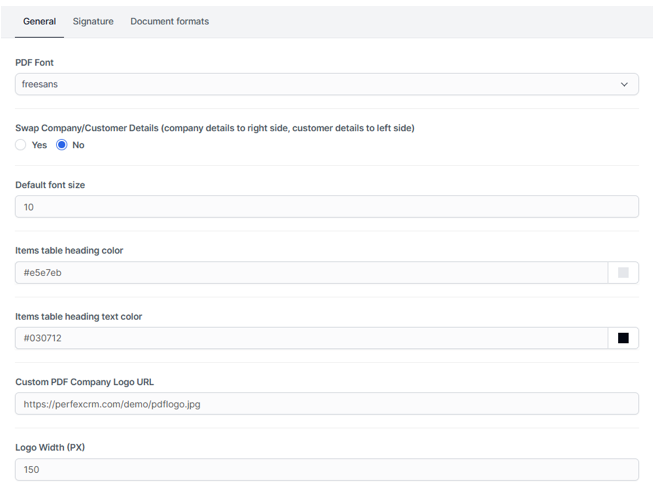Viewport: 657px width, 498px height.
Task: Click the Items table heading text color label
Action: [x=79, y=317]
